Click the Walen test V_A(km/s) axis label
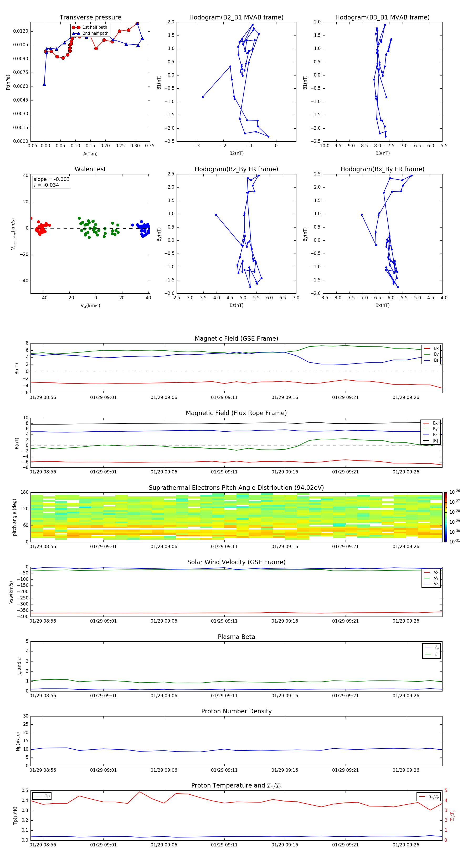Viewport: 473px width, 868px height. point(90,306)
